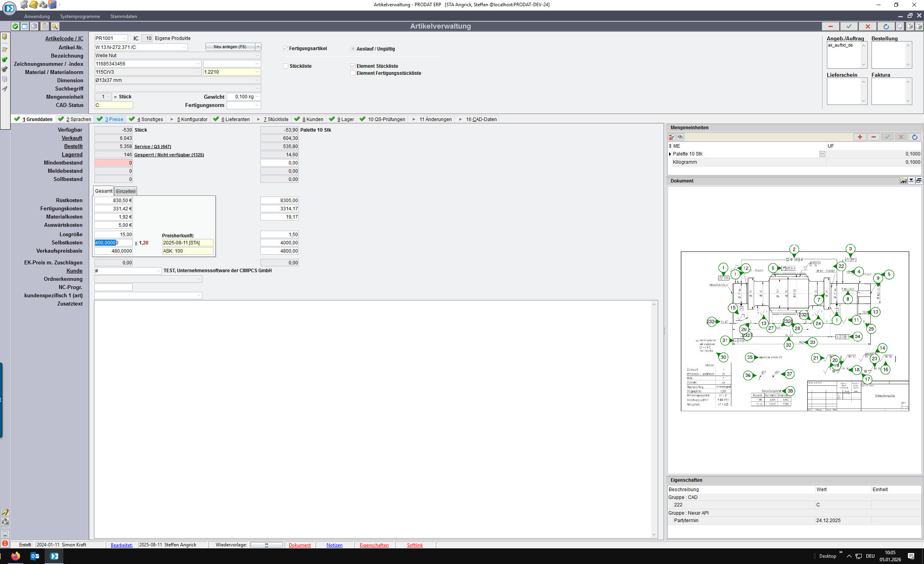Click the green checkmark save icon in header

click(x=849, y=26)
